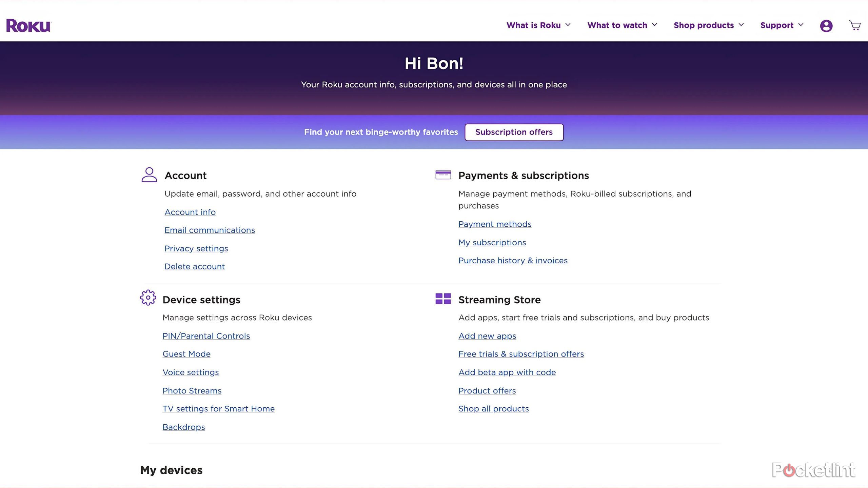Open the Account info link
This screenshot has width=868, height=488.
(190, 212)
